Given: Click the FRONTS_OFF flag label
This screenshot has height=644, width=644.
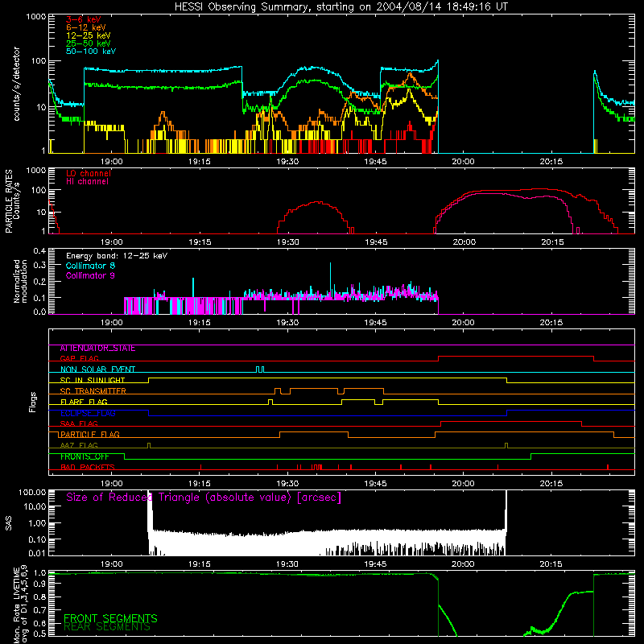Looking at the screenshot, I should coord(85,456).
